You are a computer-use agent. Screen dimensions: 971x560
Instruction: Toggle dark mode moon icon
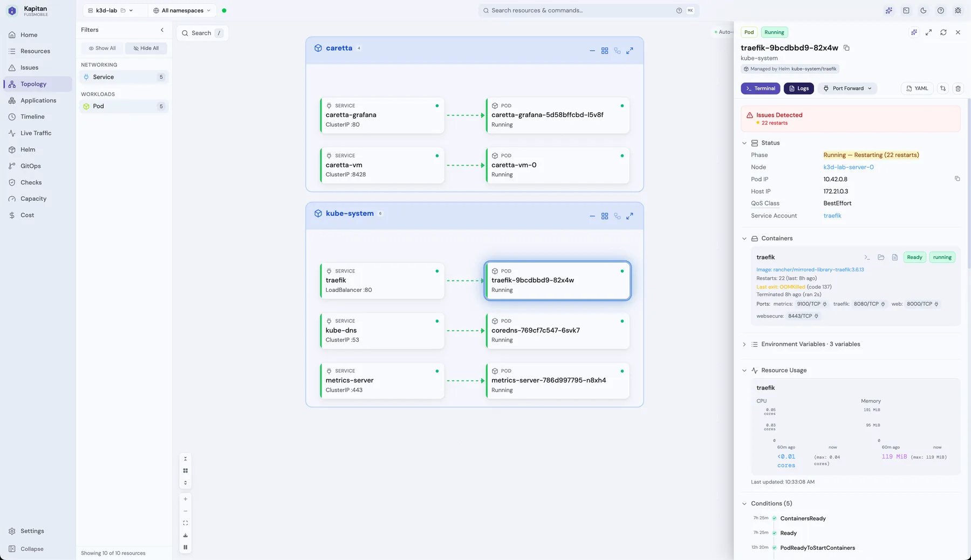924,10
